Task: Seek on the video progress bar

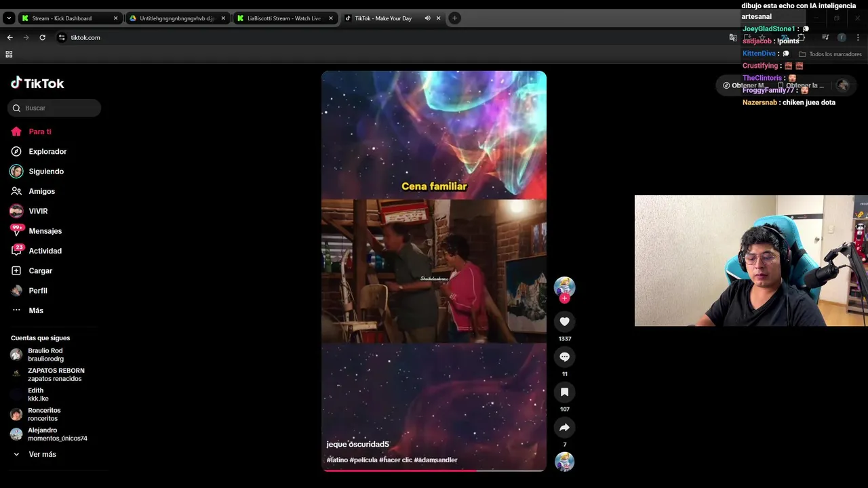Action: (x=434, y=470)
